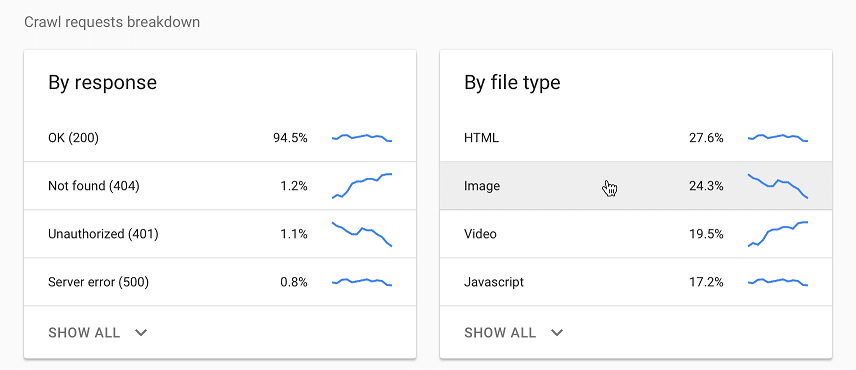Click SHOW ALL under By response
856x370 pixels.
pyautogui.click(x=84, y=333)
